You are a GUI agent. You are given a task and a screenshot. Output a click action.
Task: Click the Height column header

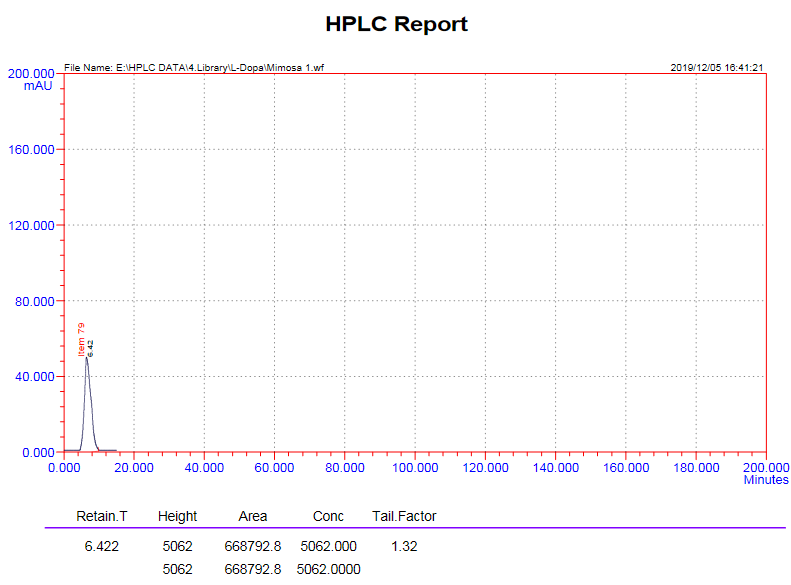(x=177, y=516)
